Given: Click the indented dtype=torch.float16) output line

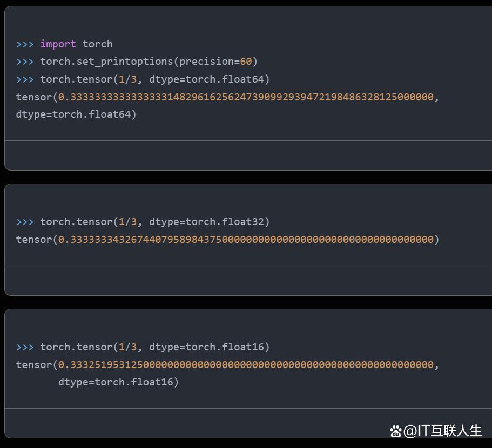Looking at the screenshot, I should pyautogui.click(x=119, y=382).
